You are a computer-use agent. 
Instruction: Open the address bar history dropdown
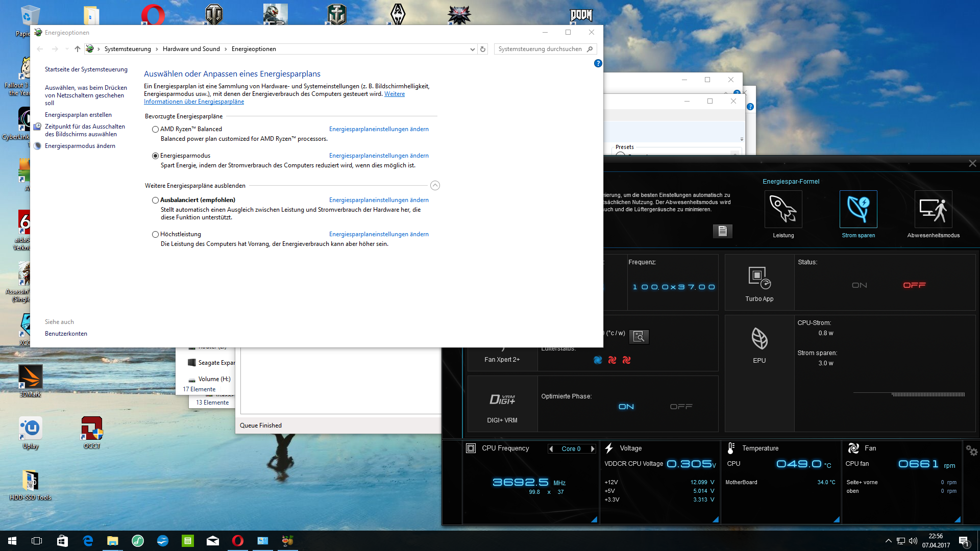pyautogui.click(x=472, y=49)
